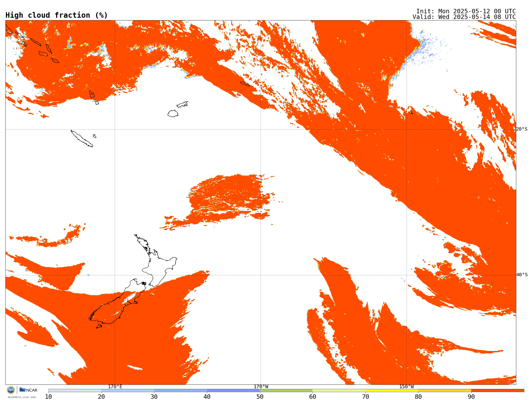Image resolution: width=532 pixels, height=400 pixels.
Task: Click the 80–90 amber colorbar segment
Action: (445, 391)
